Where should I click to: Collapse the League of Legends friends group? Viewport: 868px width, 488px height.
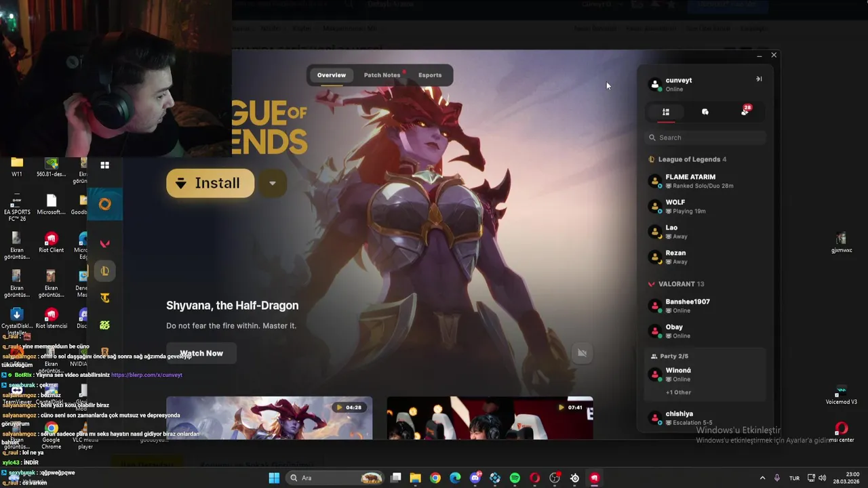pos(688,159)
